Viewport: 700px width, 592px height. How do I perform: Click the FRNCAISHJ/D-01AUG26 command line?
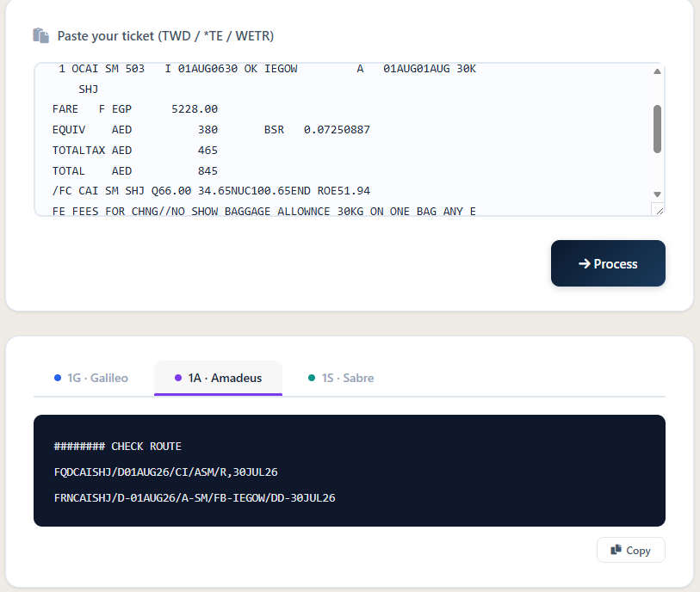195,498
